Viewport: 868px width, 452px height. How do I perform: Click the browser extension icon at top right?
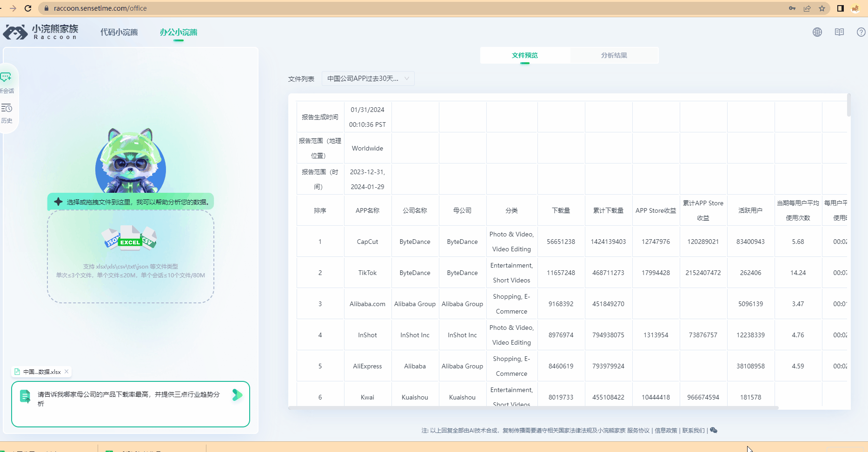tap(855, 8)
